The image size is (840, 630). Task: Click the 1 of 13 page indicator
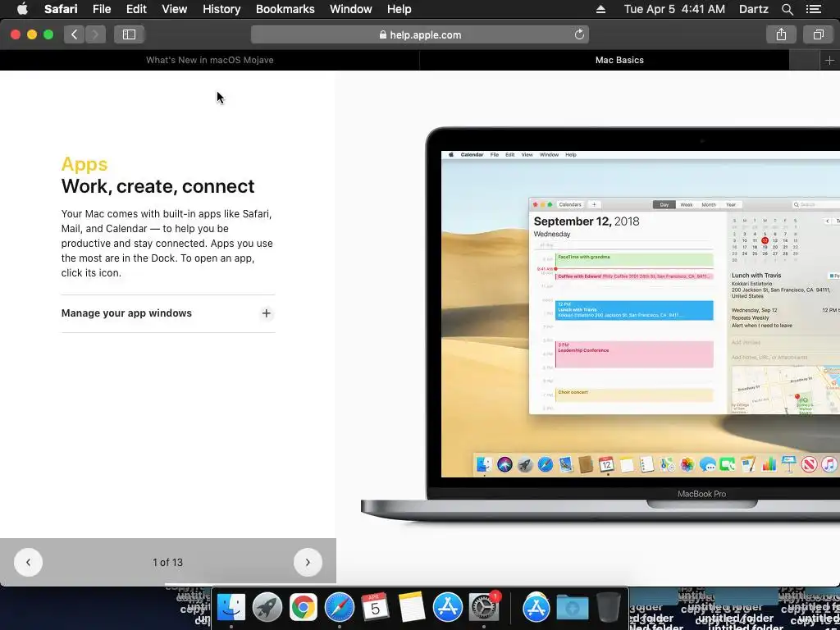pyautogui.click(x=167, y=562)
